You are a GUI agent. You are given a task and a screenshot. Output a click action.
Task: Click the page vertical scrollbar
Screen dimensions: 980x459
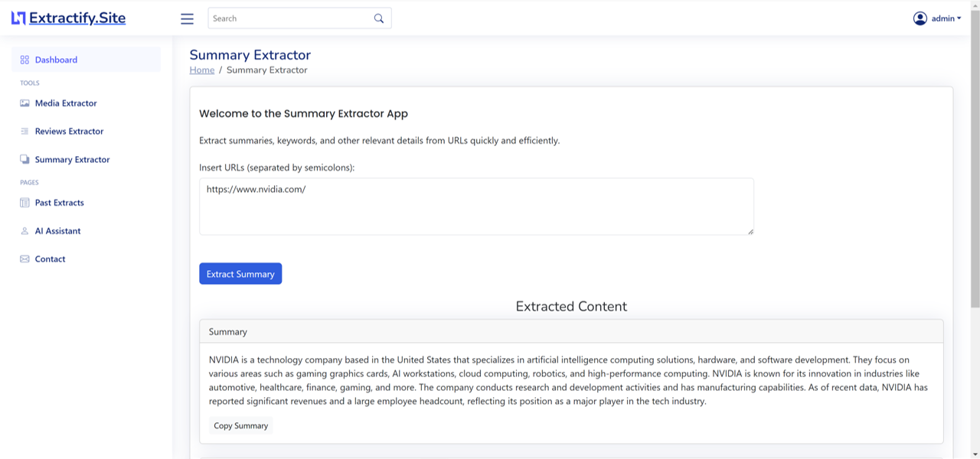tap(975, 161)
